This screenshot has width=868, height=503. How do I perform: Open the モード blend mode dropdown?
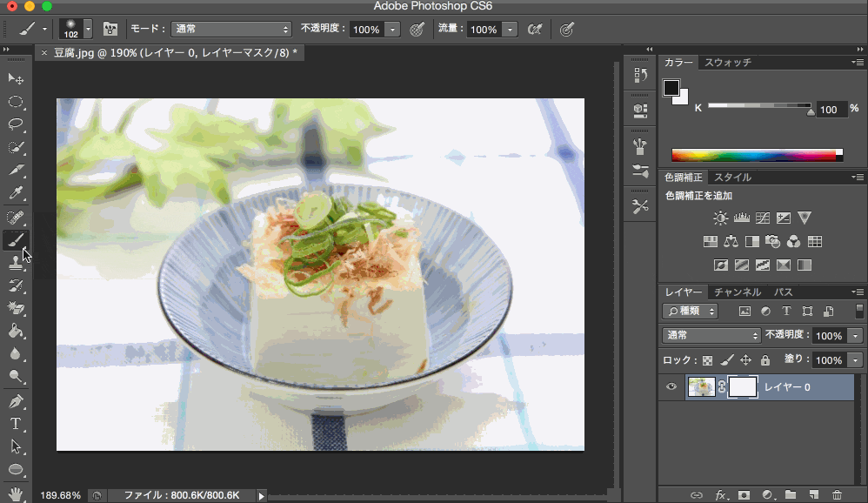coord(230,29)
